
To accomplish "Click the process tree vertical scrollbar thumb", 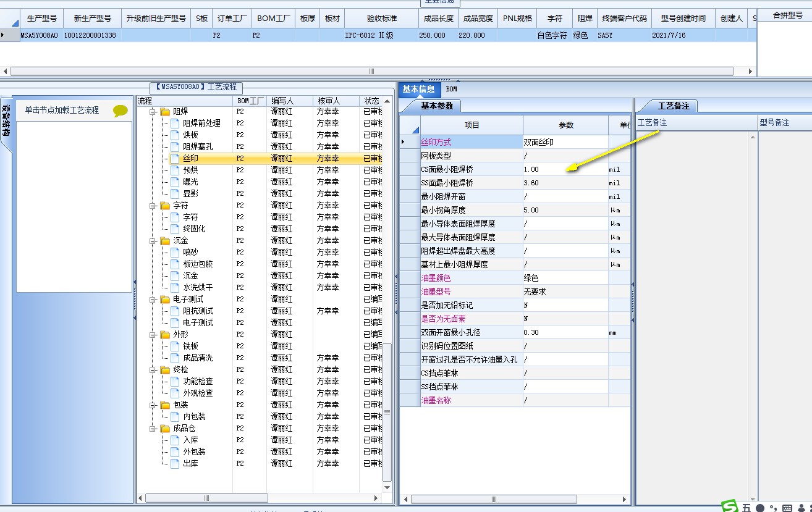I will (387, 412).
